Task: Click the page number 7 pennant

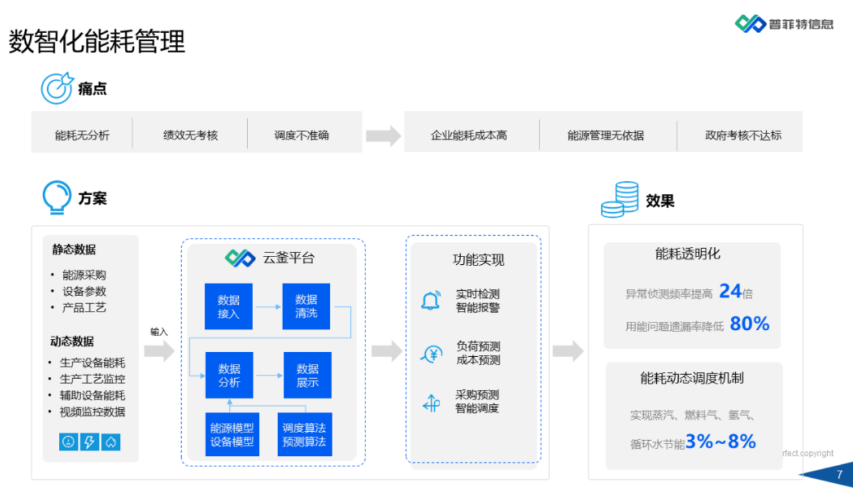Action: pos(838,474)
